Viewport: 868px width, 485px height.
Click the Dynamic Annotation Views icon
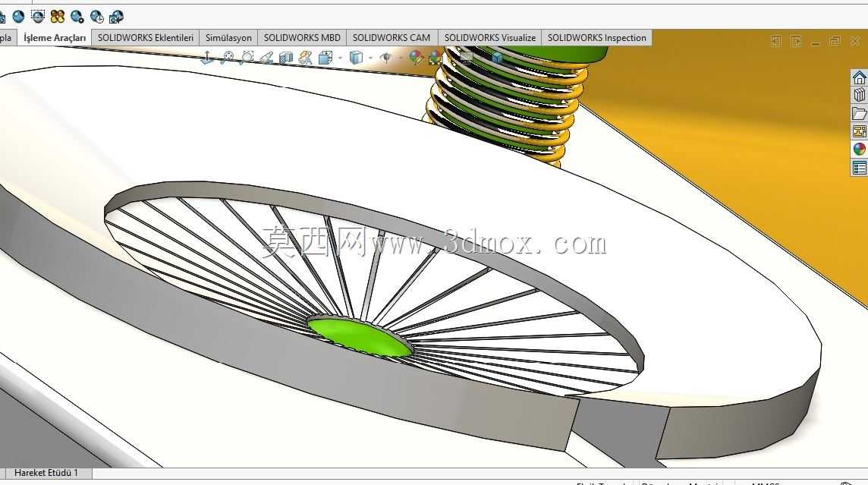[306, 58]
